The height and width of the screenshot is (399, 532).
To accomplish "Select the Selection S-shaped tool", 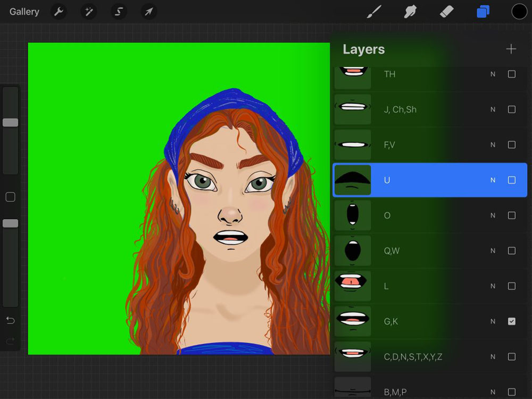I will [119, 12].
